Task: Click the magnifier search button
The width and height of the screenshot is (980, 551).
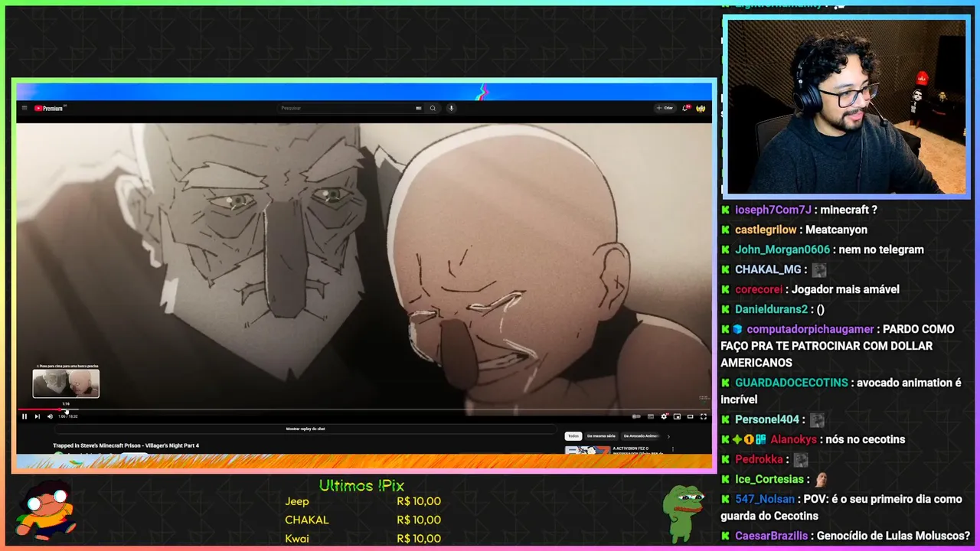Action: [433, 109]
